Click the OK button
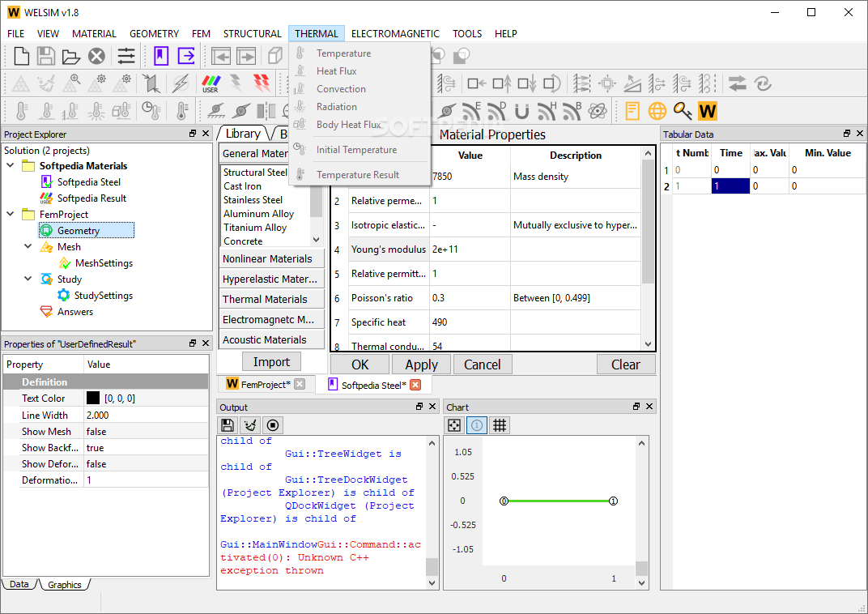 pyautogui.click(x=360, y=365)
